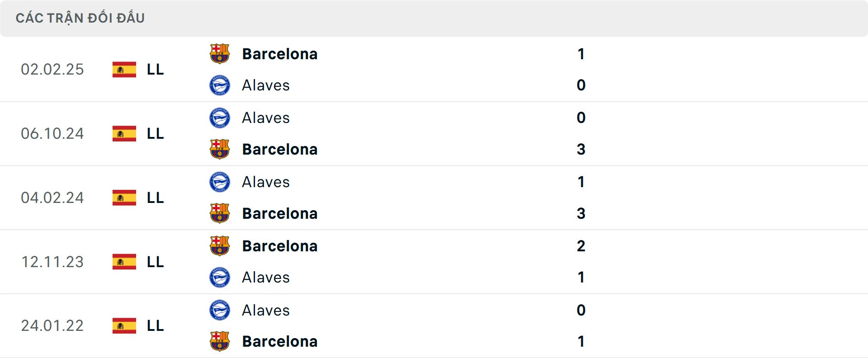The image size is (868, 358).
Task: Select the Alaves name in the 04.02.24 fixture
Action: click(266, 182)
